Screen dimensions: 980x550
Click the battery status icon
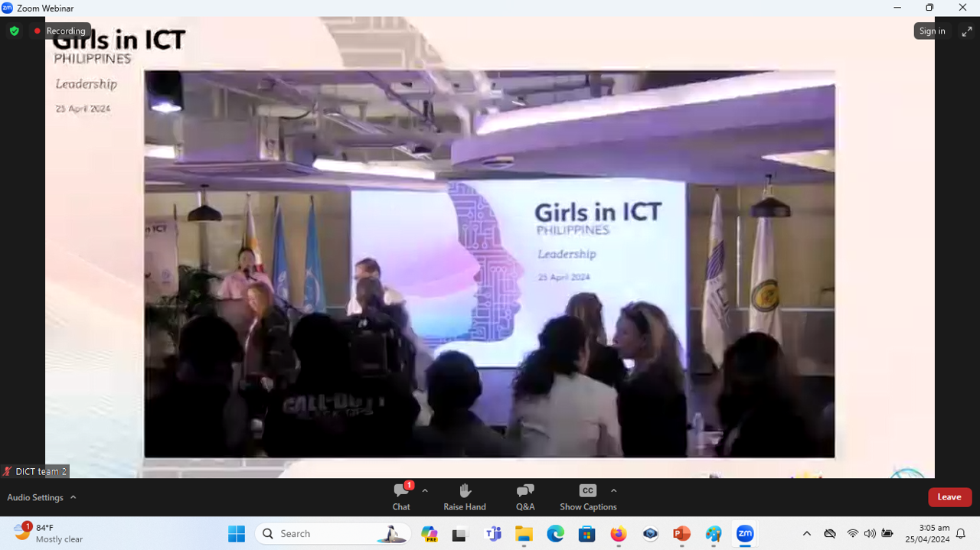tap(887, 534)
